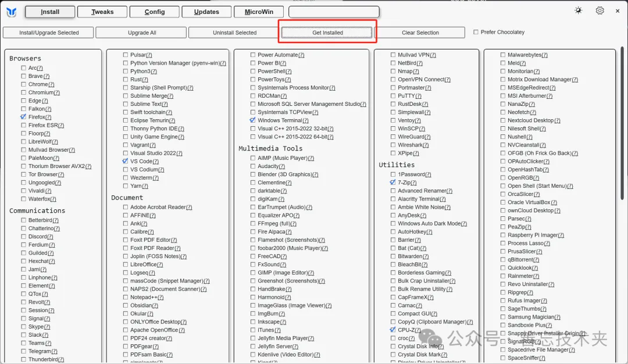
Task: Open the (?) info link beside HandBrake
Action: coord(288,289)
